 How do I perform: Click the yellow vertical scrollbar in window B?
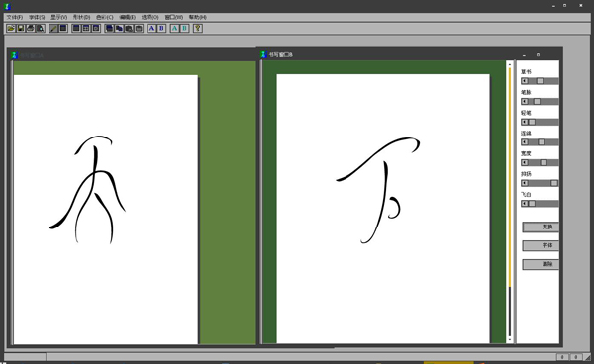[x=510, y=178]
